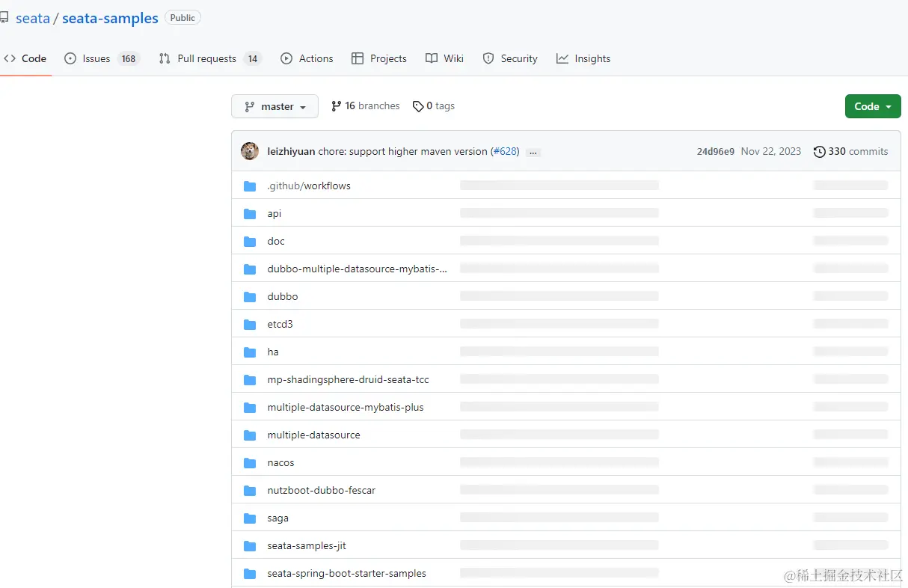
Task: Click the Projects table icon
Action: coord(358,58)
